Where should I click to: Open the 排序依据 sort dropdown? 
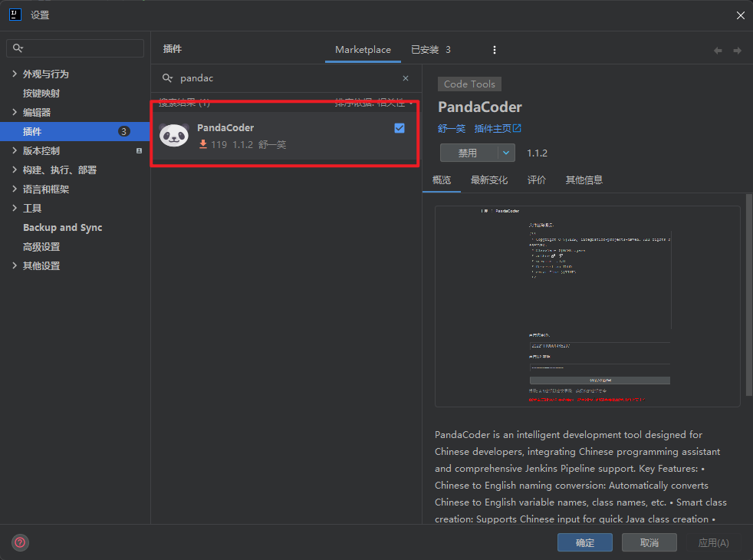pyautogui.click(x=375, y=103)
